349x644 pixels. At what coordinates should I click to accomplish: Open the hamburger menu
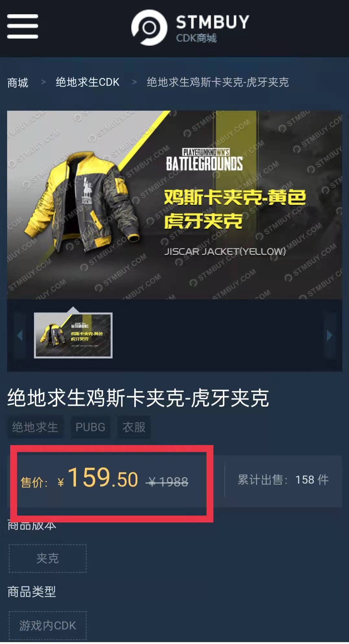click(x=23, y=26)
